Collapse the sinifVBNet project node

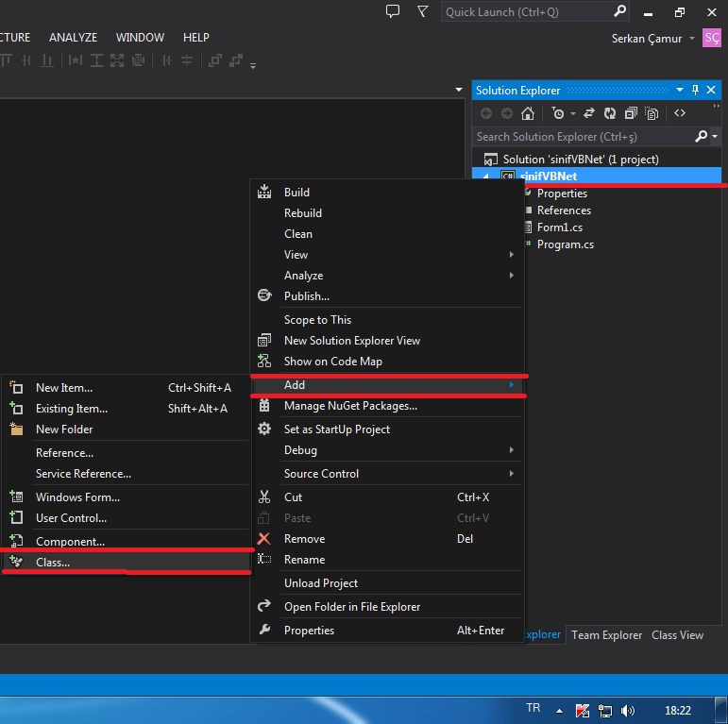coord(486,177)
